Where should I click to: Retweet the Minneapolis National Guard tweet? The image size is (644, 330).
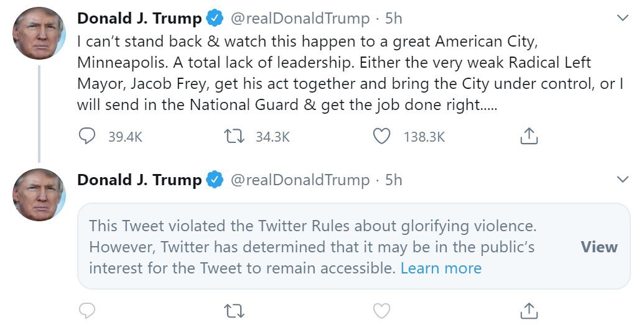coord(235,137)
